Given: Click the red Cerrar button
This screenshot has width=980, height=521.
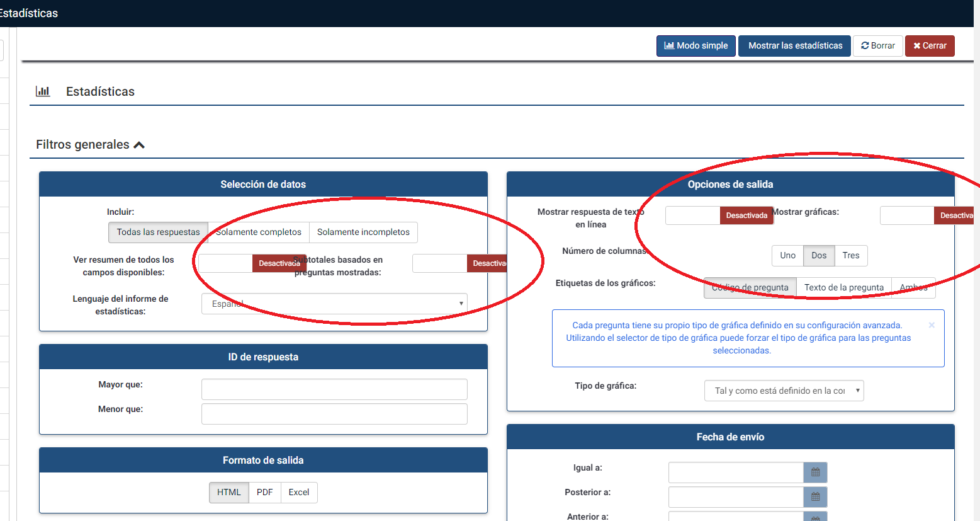Looking at the screenshot, I should click(x=930, y=46).
